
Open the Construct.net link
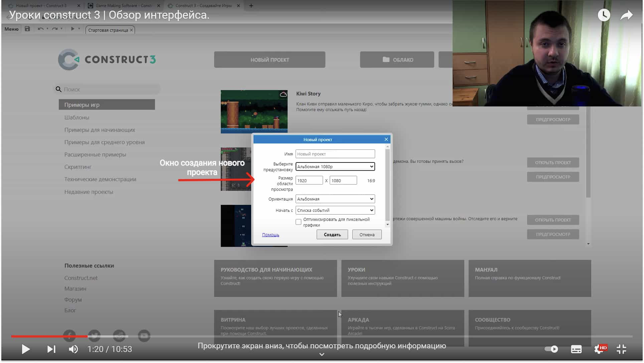81,278
